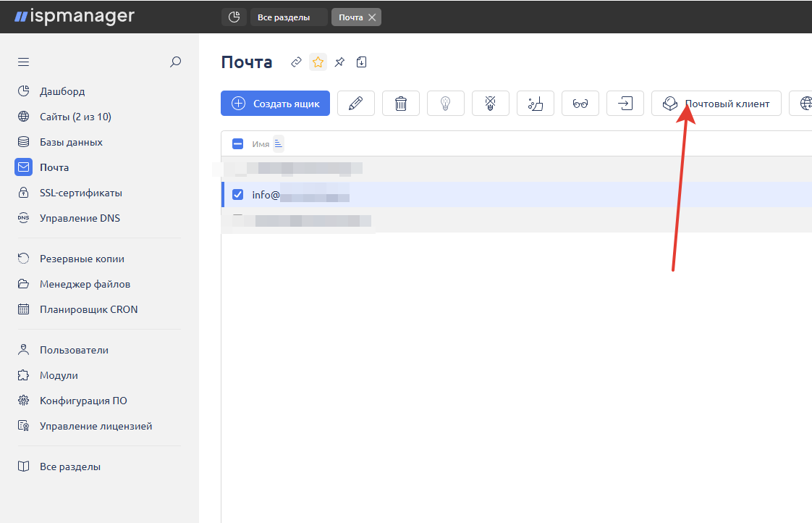Click the ispmanager logo

75,16
